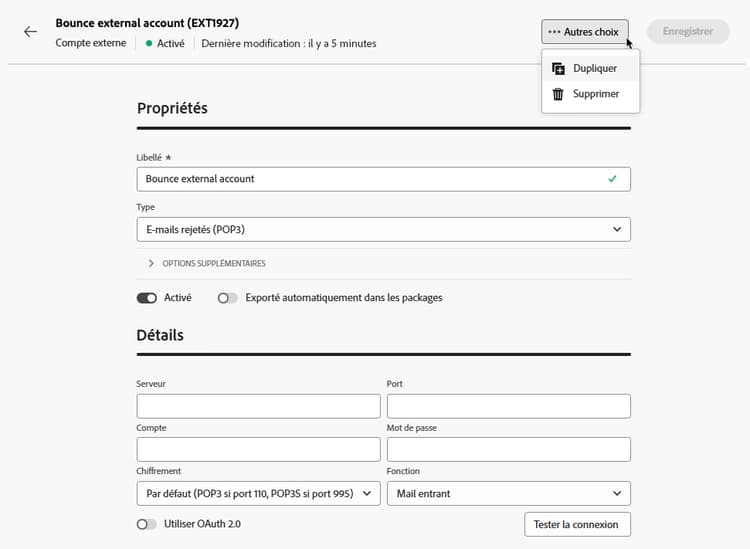This screenshot has width=750, height=549.
Task: Choose Supprimer in the menu
Action: coord(596,94)
